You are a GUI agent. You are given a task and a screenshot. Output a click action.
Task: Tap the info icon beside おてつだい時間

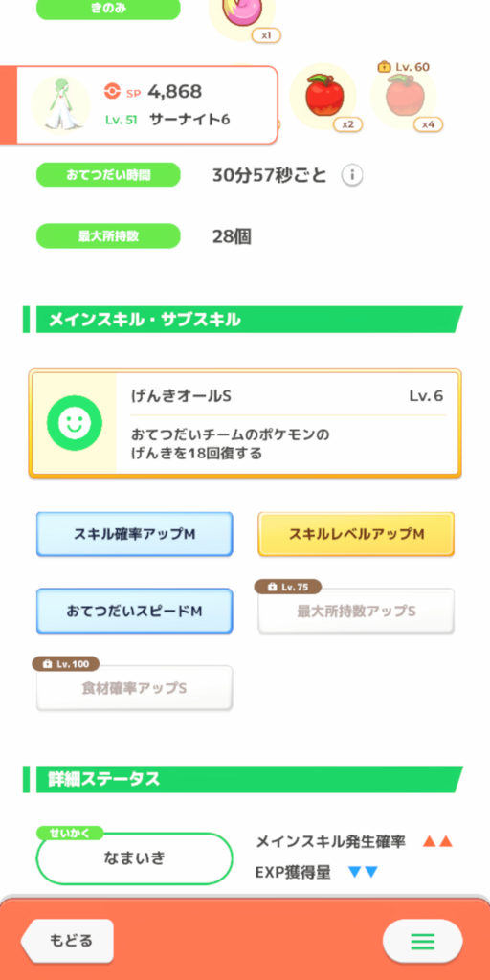click(x=352, y=176)
